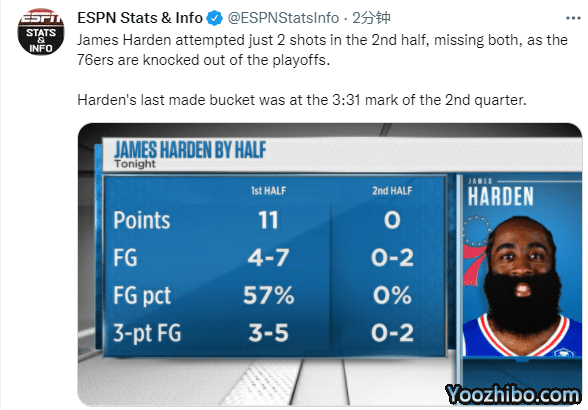
Task: Select the 2nd HALF column header
Action: pos(392,191)
